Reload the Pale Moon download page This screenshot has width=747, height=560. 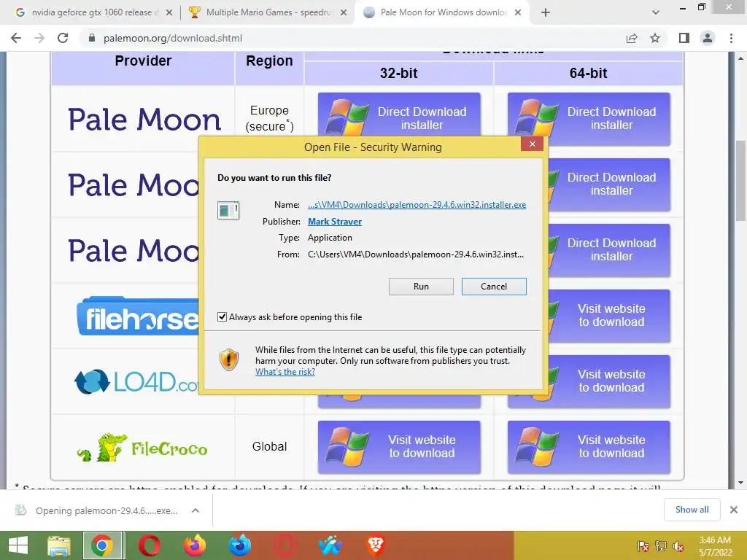[63, 38]
